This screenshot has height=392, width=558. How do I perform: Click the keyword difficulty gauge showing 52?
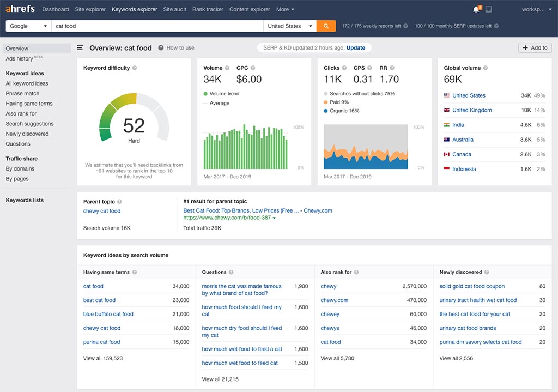[134, 118]
